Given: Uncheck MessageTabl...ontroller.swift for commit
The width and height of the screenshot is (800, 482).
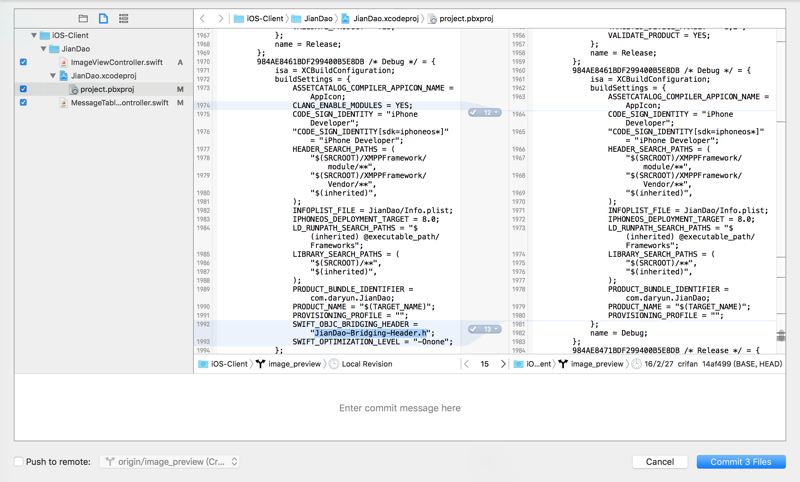Looking at the screenshot, I should pos(23,103).
